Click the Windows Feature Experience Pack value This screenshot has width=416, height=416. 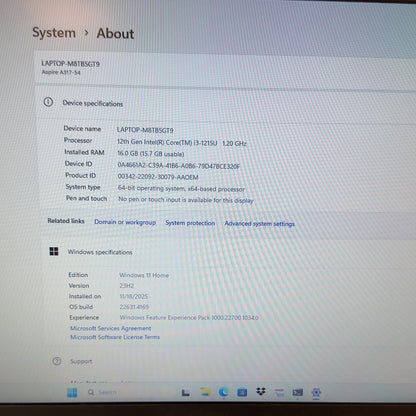pos(189,318)
